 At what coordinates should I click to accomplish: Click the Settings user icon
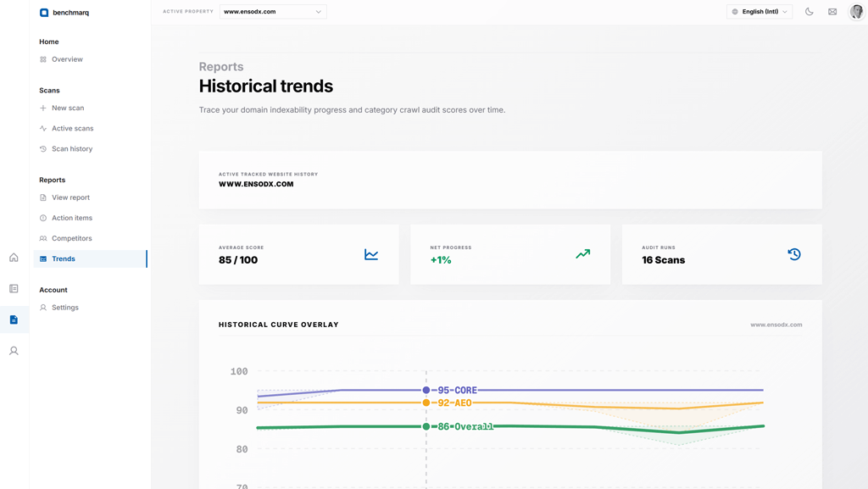[x=43, y=308]
